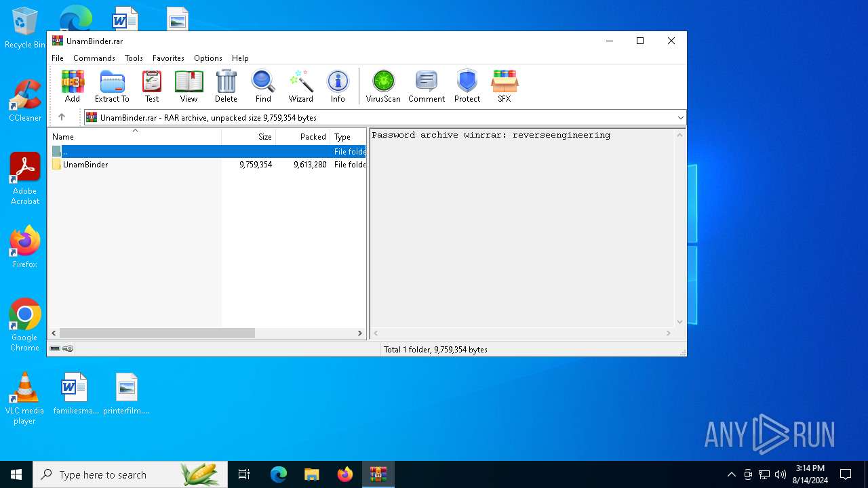Open Firefox from taskbar
Image resolution: width=868 pixels, height=488 pixels.
(345, 474)
